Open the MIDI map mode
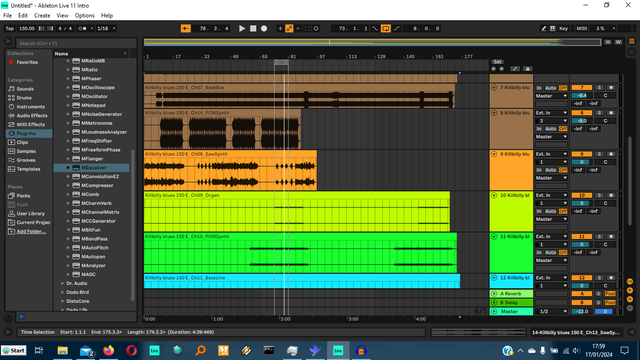 (582, 29)
